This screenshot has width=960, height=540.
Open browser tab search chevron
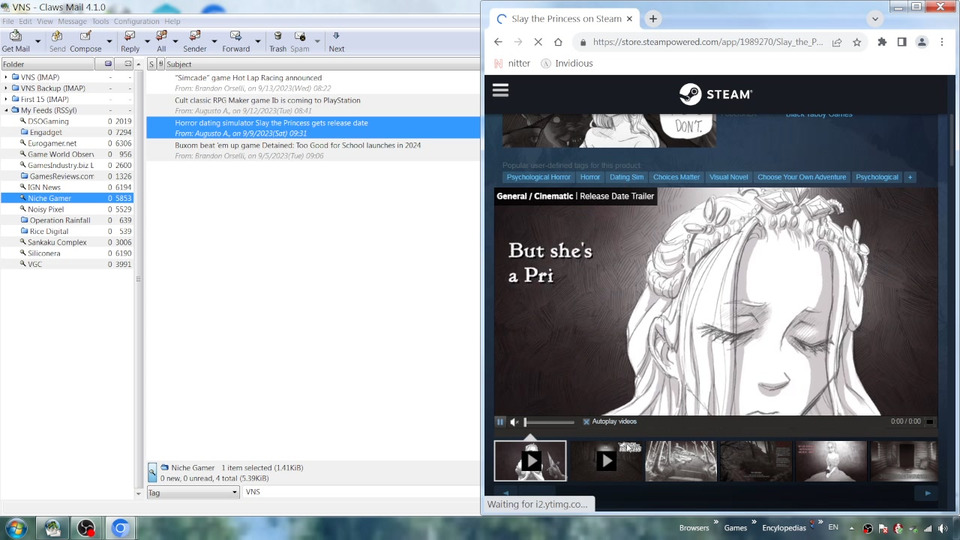875,19
